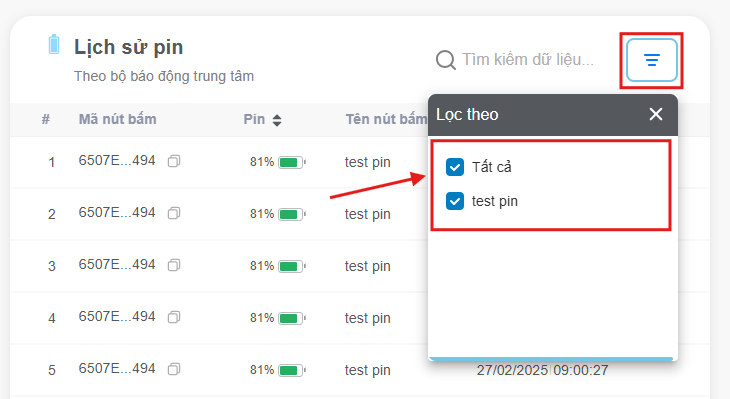Click the Mã nút bấm column header
The image size is (730, 399).
click(x=117, y=119)
